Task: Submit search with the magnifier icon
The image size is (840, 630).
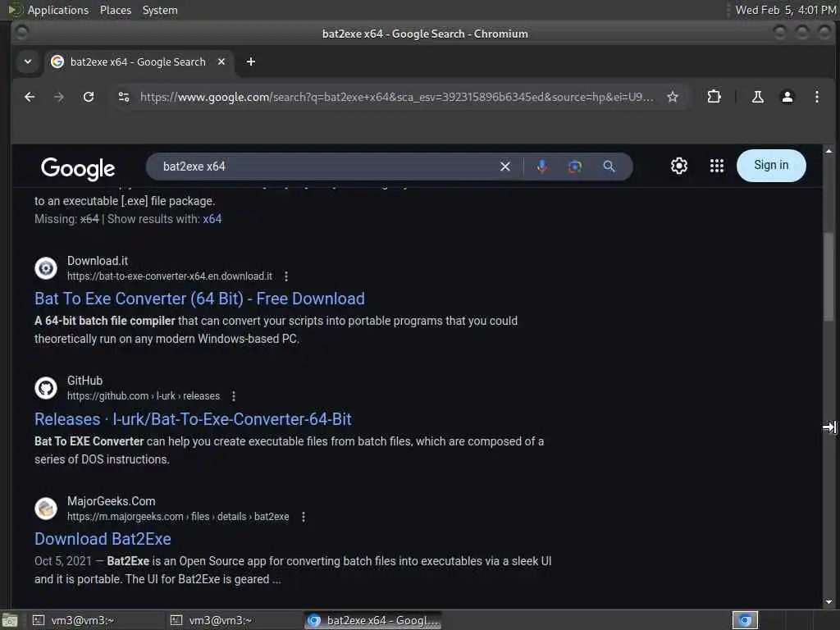Action: click(x=609, y=167)
